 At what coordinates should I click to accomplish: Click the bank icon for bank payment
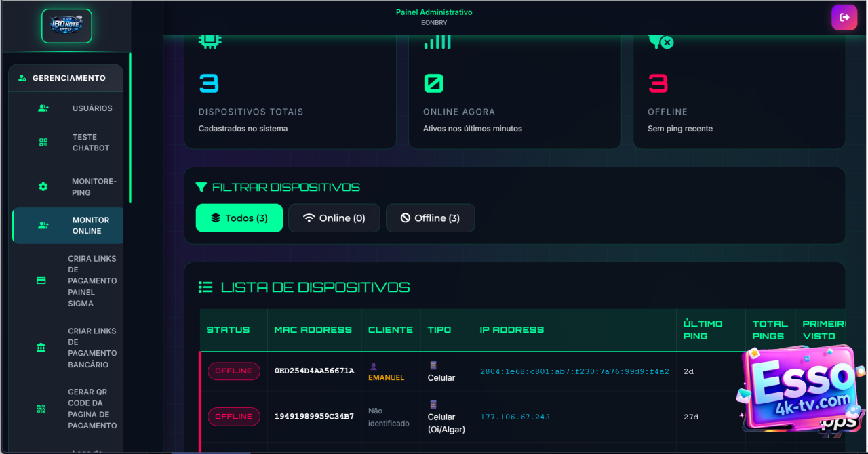coord(41,348)
